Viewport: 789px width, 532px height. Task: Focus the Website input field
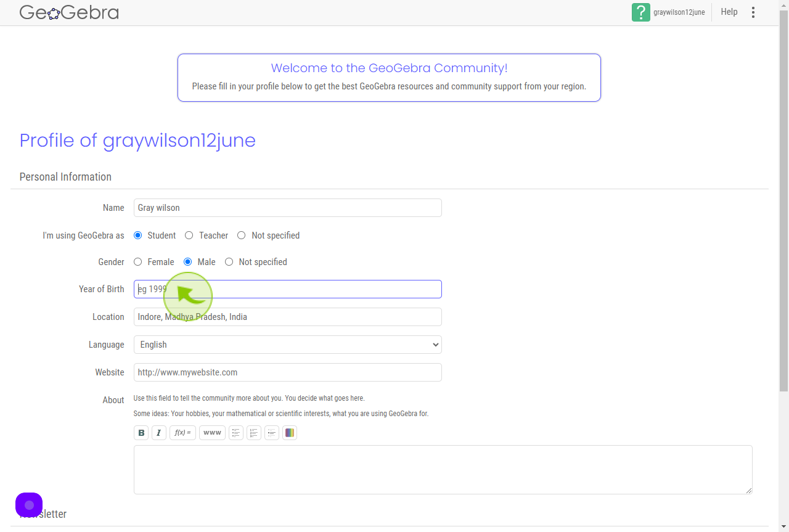coord(288,372)
